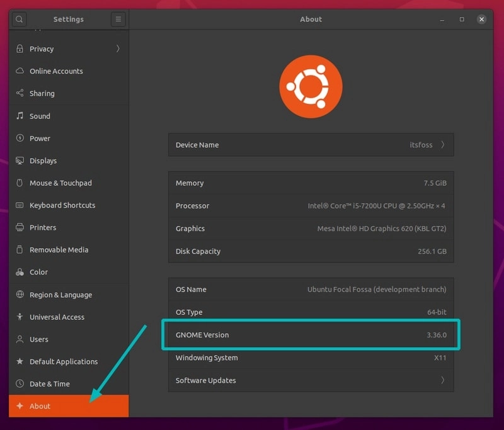The image size is (504, 430).
Task: Click the Removable Media icon
Action: pos(20,249)
